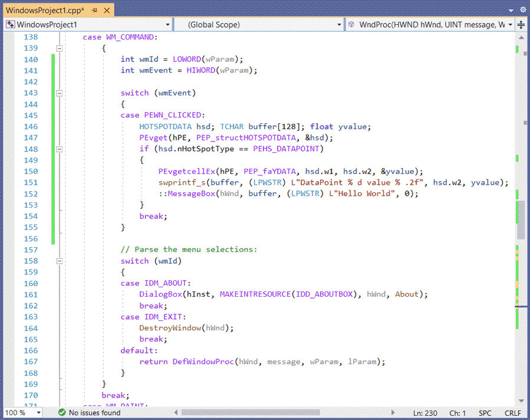Click the method icon inside the WndProc dropdown box
Viewport: 530px width, 420px height.
coord(351,24)
